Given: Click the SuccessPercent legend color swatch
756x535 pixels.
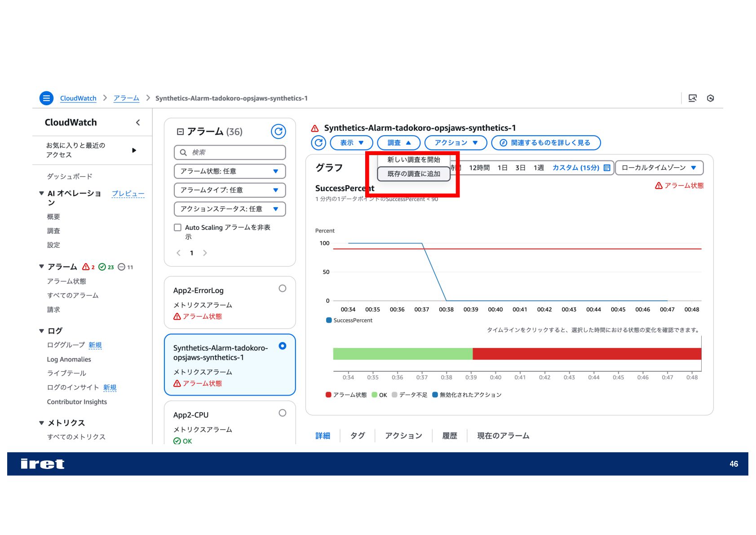Looking at the screenshot, I should (x=329, y=321).
